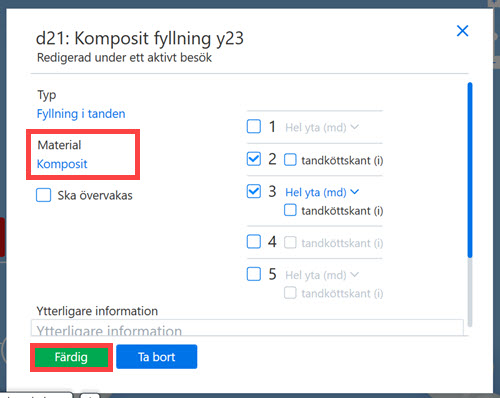Enable tandköttskant for surface 2
Image resolution: width=500 pixels, height=398 pixels.
pyautogui.click(x=290, y=160)
